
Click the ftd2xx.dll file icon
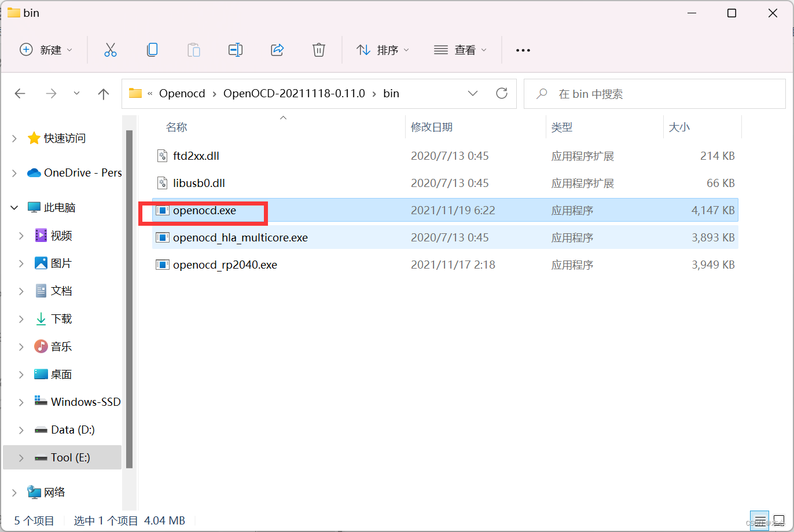163,156
